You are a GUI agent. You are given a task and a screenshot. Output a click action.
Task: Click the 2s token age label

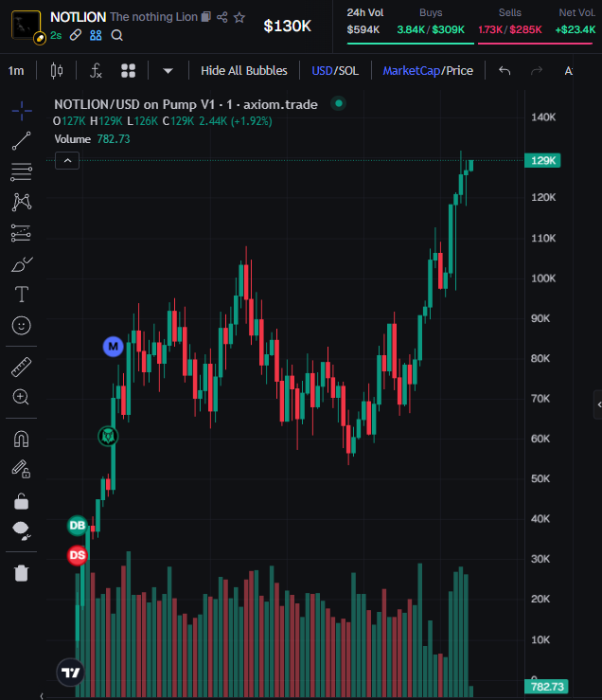click(x=56, y=35)
